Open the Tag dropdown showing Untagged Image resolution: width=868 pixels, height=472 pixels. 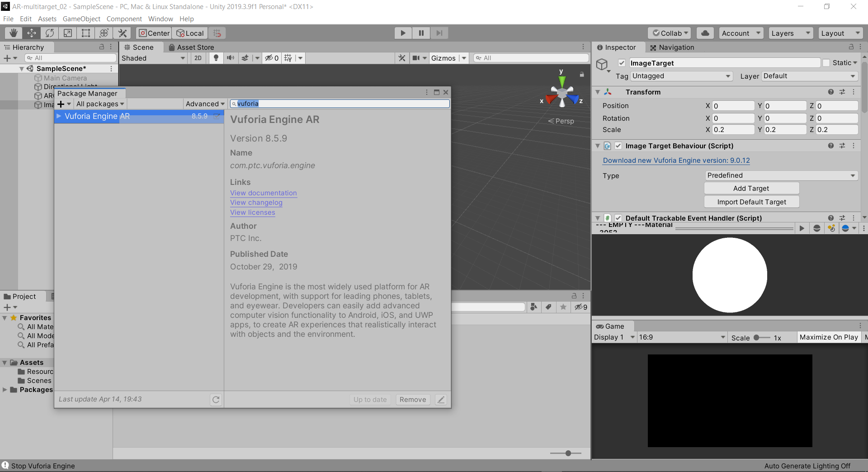click(x=681, y=76)
